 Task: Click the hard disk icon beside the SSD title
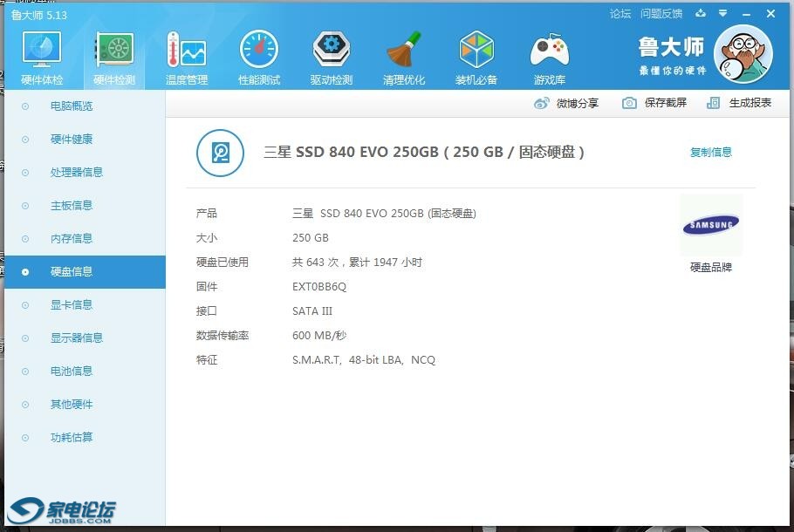coord(220,153)
